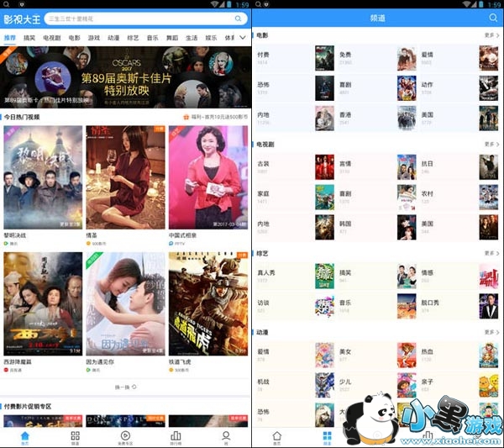Focus the search field in the 影视大王 header
The width and height of the screenshot is (504, 448).
146,18
